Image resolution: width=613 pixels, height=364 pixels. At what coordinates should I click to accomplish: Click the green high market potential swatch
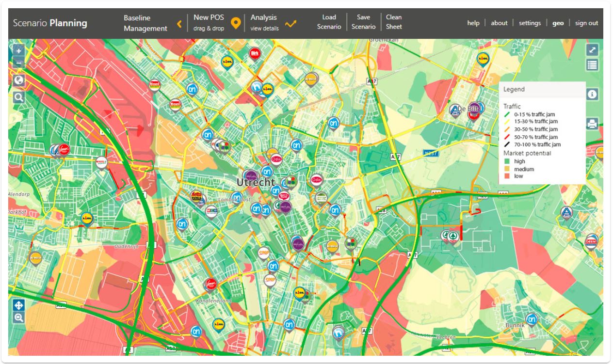[507, 161]
